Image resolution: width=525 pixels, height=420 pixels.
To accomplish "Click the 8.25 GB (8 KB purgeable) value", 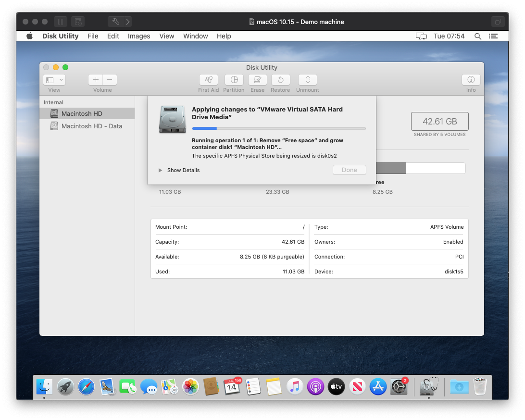I will 272,257.
